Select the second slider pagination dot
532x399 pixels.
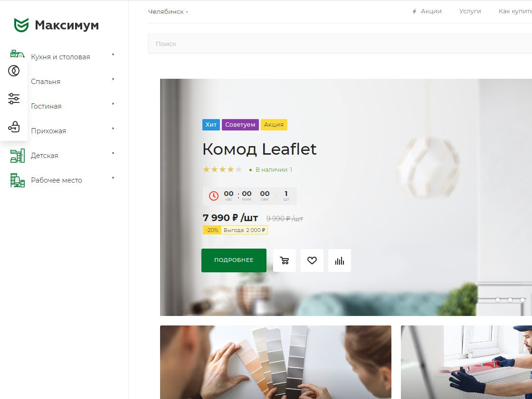510,300
